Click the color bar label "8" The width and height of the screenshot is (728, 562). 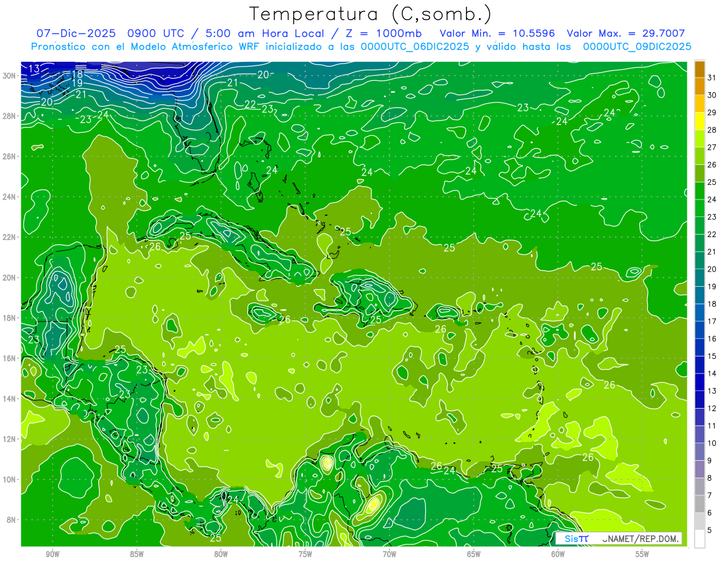[x=710, y=478]
